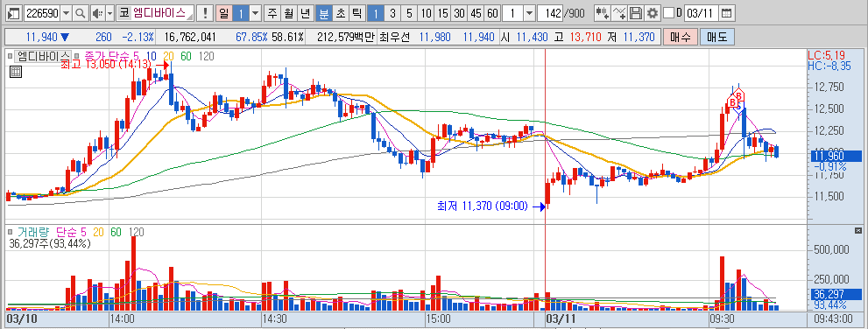Click the 매도 sell button

(716, 38)
